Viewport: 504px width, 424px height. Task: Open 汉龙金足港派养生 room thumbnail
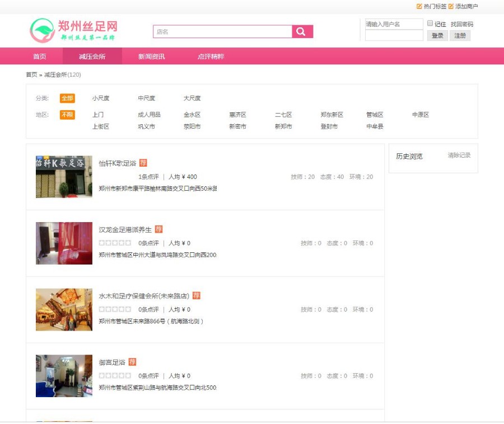click(x=64, y=243)
